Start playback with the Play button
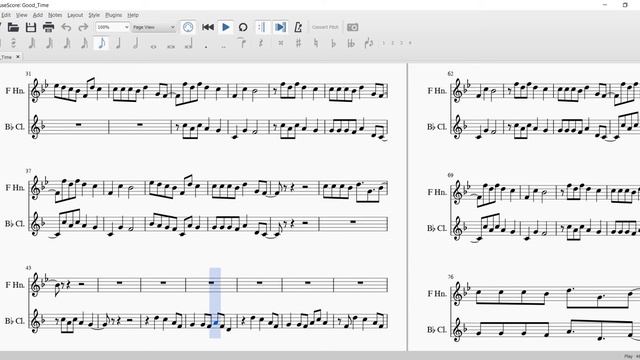The image size is (640, 360). click(x=225, y=27)
